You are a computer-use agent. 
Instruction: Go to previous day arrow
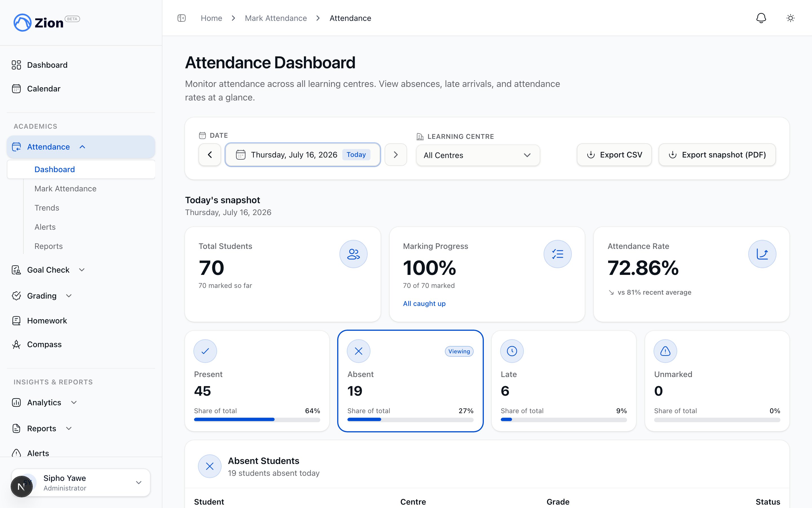pyautogui.click(x=210, y=155)
